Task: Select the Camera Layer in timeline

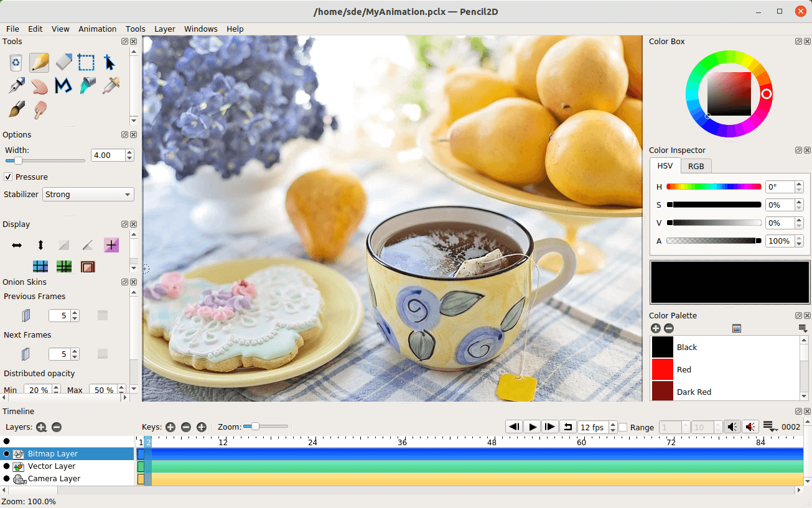Action: 54,479
